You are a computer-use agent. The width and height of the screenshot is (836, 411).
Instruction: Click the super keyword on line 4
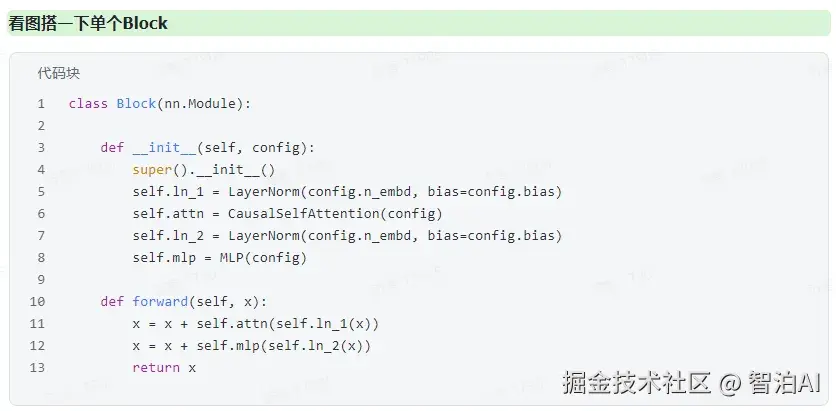pyautogui.click(x=152, y=170)
